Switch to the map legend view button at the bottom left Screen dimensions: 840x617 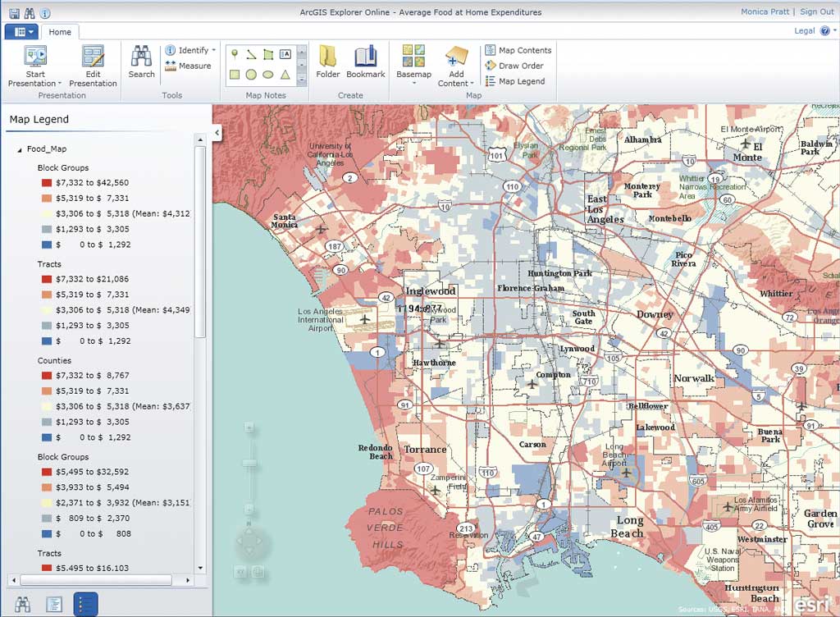[85, 604]
